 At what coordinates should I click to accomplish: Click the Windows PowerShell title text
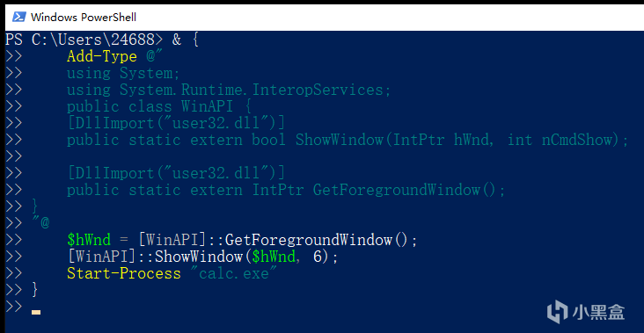click(84, 18)
